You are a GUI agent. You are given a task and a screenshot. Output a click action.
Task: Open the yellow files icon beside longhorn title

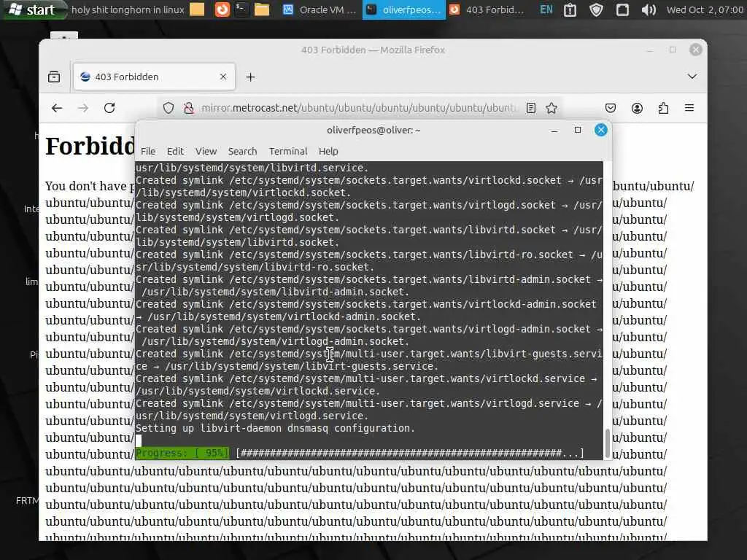(x=197, y=9)
